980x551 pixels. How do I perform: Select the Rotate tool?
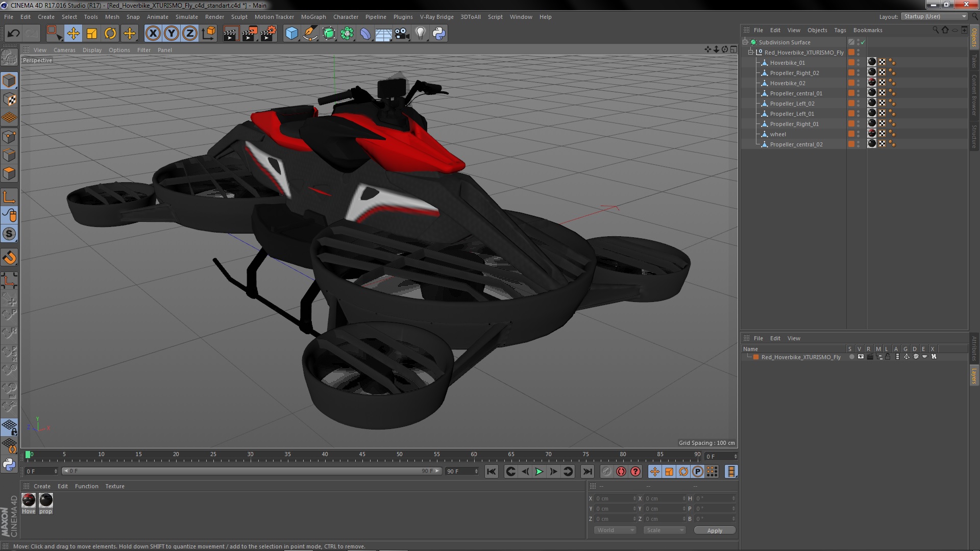tap(110, 34)
